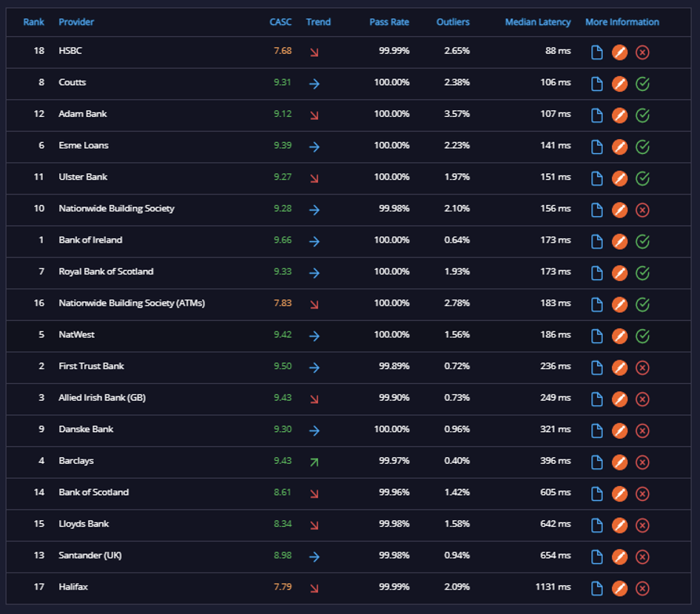Open the document icon for Coutts
This screenshot has width=700, height=614.
tap(596, 84)
